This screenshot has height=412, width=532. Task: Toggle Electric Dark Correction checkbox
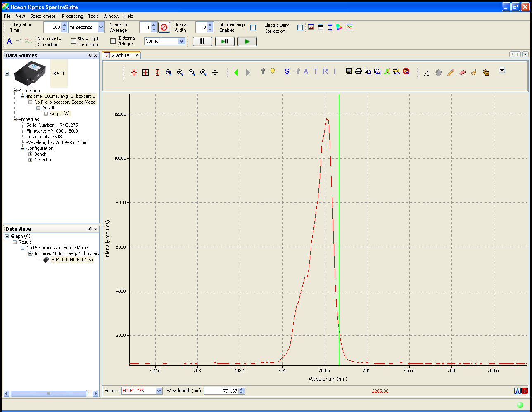300,28
